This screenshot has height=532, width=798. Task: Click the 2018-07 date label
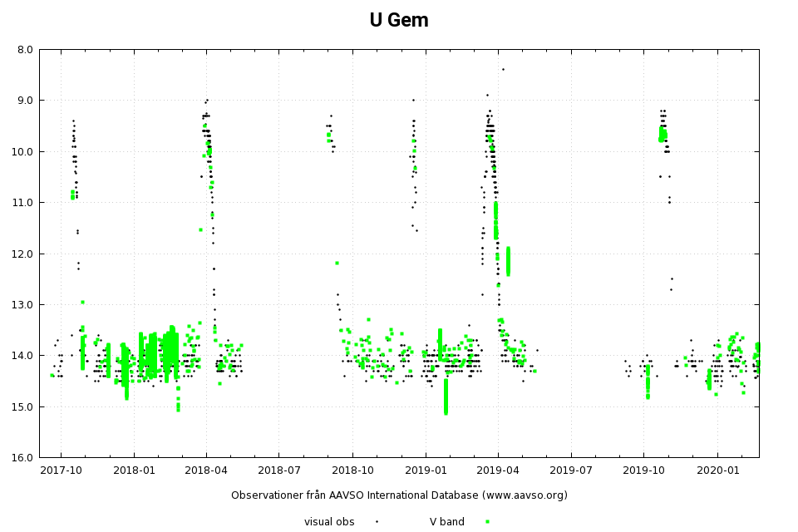coord(278,470)
